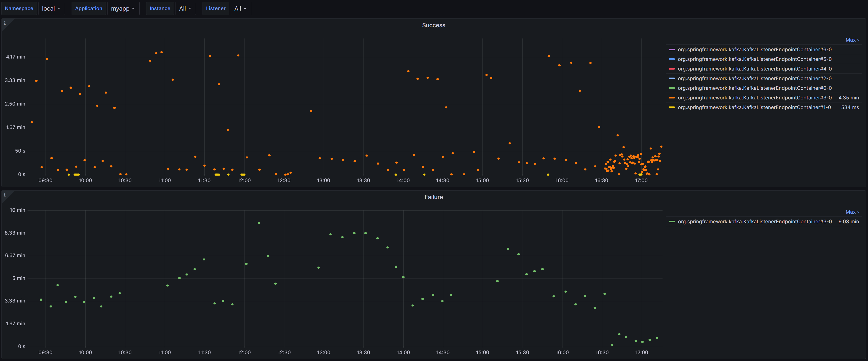Click yellow color swatch for Container#1-0
This screenshot has width=868, height=361.
tap(672, 107)
